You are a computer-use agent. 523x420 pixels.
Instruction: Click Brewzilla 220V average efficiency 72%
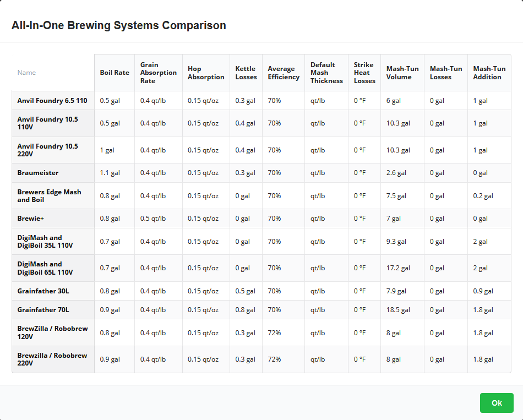tap(274, 359)
